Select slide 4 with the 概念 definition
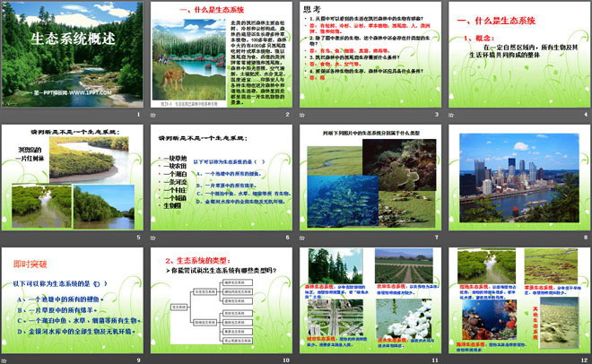592x364 pixels. (519, 55)
